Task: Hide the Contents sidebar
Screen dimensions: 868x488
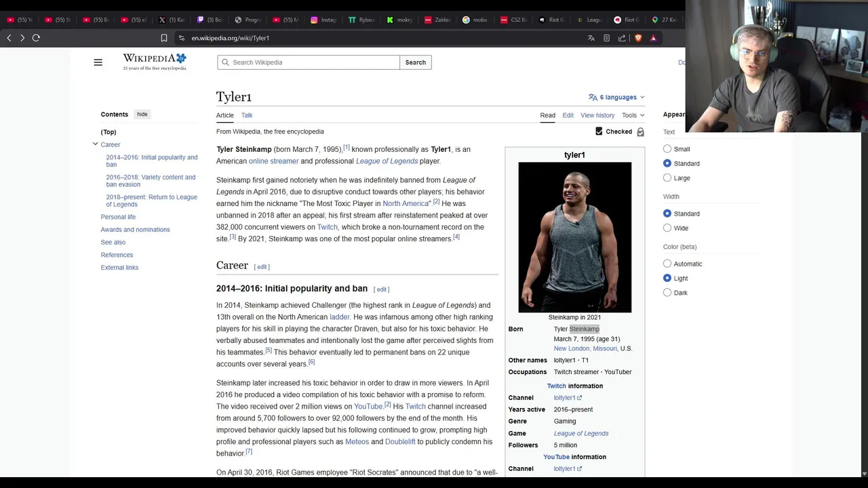Action: (x=142, y=115)
